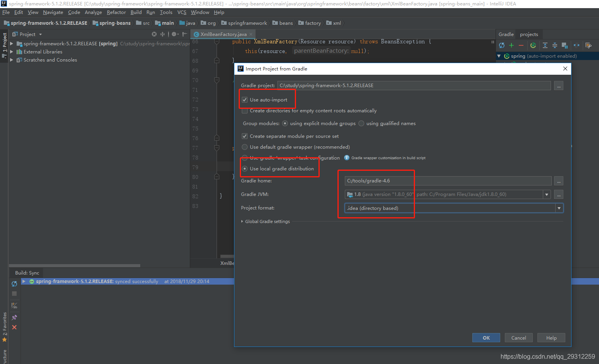Image resolution: width=599 pixels, height=364 pixels.
Task: Expand the synced successfully build result row
Action: coord(24,282)
